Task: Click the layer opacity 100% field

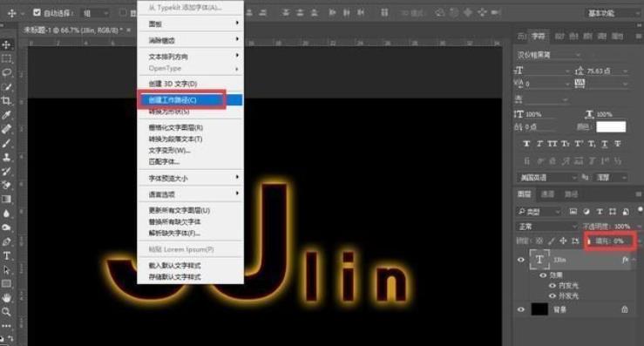Action: [622, 227]
